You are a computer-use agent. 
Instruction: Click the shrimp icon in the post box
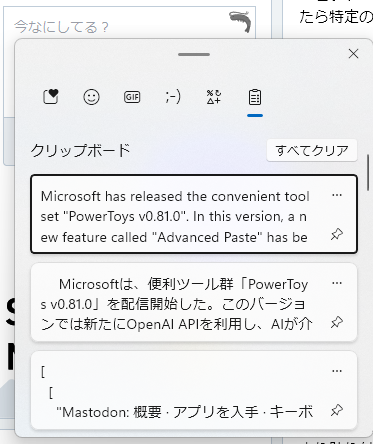point(241,21)
